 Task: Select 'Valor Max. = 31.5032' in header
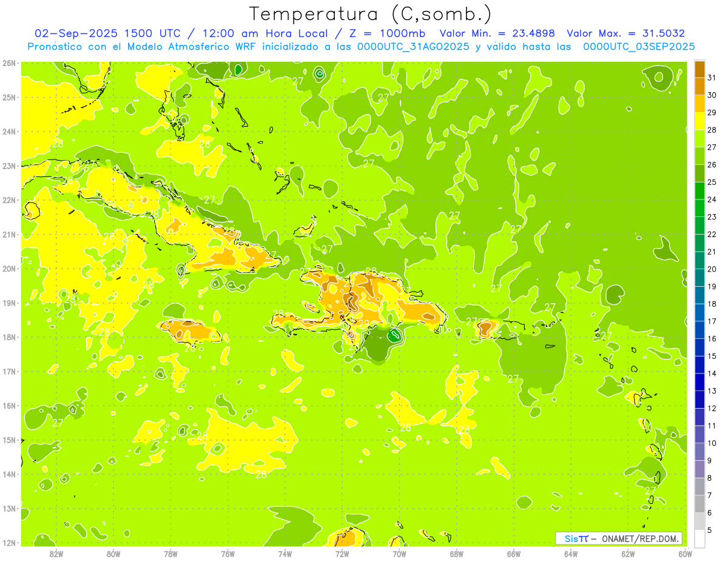pos(625,33)
